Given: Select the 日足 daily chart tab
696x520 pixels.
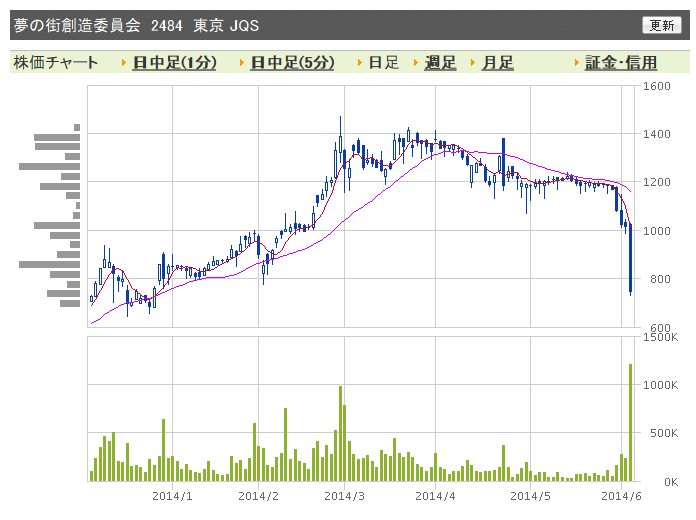Looking at the screenshot, I should click(384, 63).
